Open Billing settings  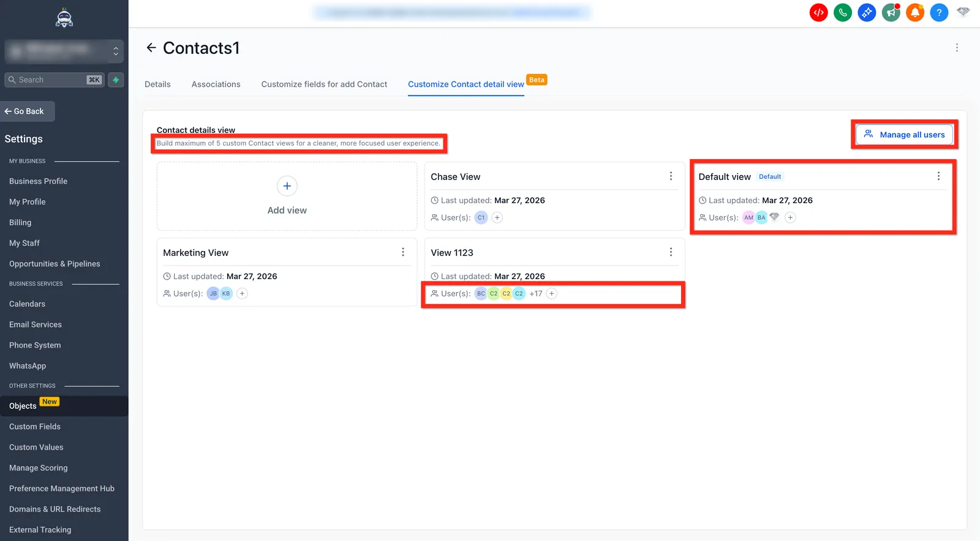20,223
